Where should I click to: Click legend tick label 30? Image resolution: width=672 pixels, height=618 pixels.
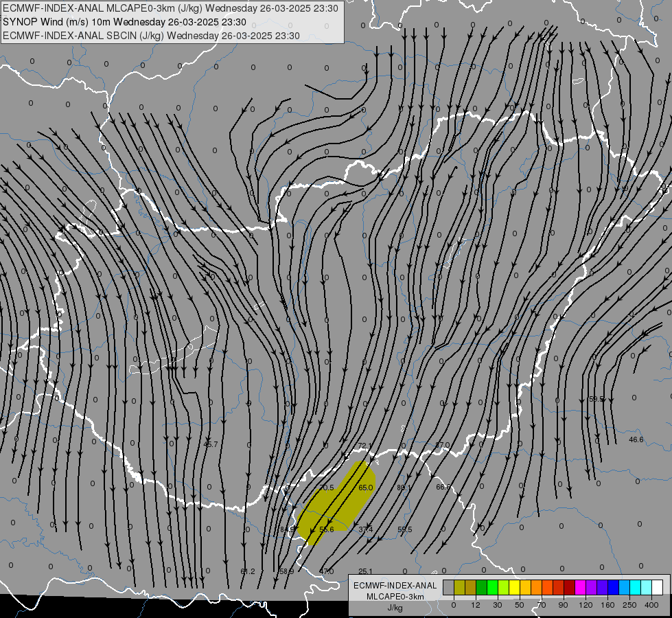click(498, 605)
